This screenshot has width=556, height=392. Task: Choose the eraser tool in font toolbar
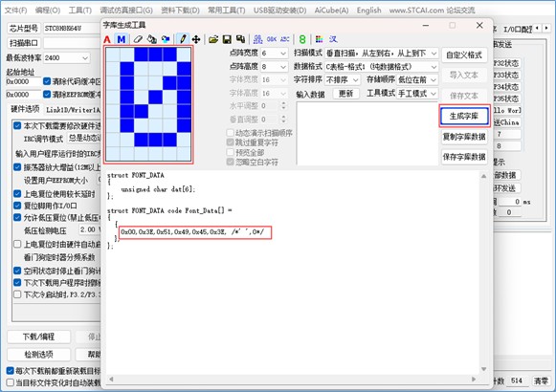[x=138, y=39]
